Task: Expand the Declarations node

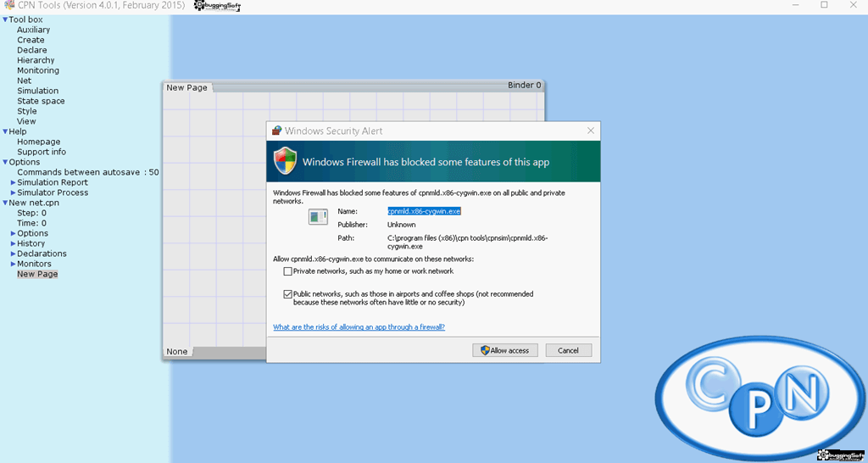Action: click(14, 254)
